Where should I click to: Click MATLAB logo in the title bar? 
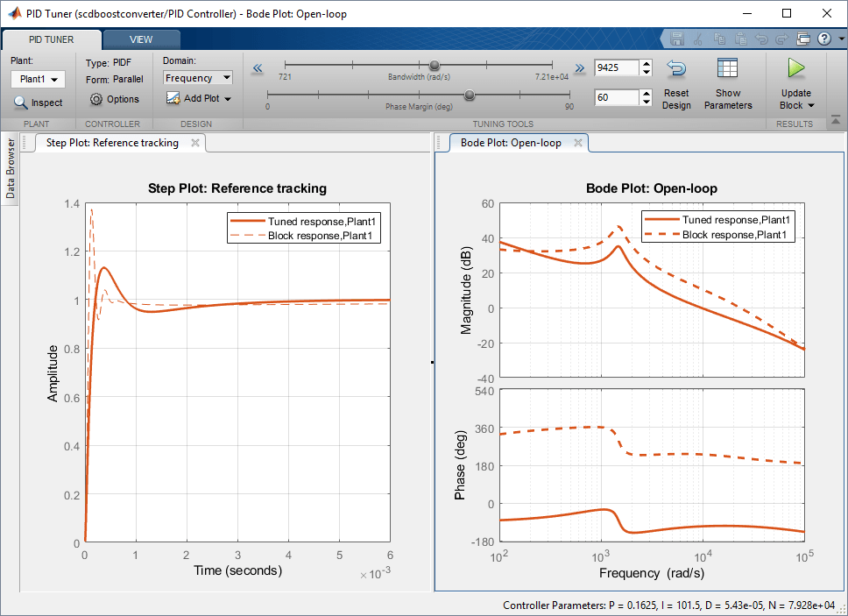click(15, 13)
